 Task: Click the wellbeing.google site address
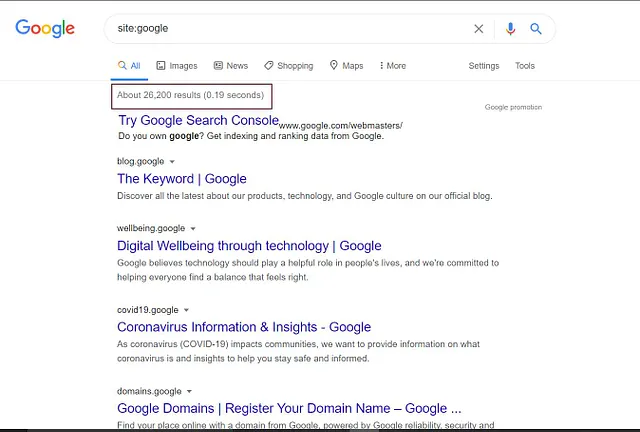(151, 228)
